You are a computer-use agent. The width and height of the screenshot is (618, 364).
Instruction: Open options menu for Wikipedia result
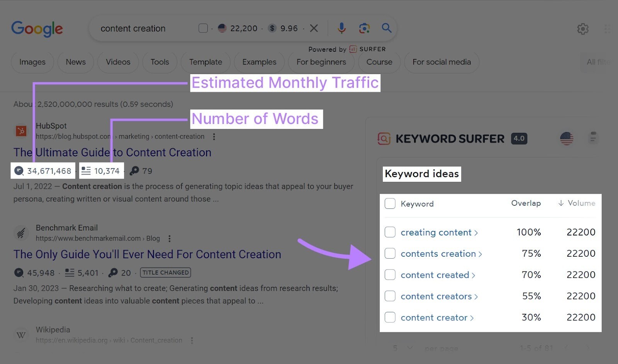[x=192, y=340]
